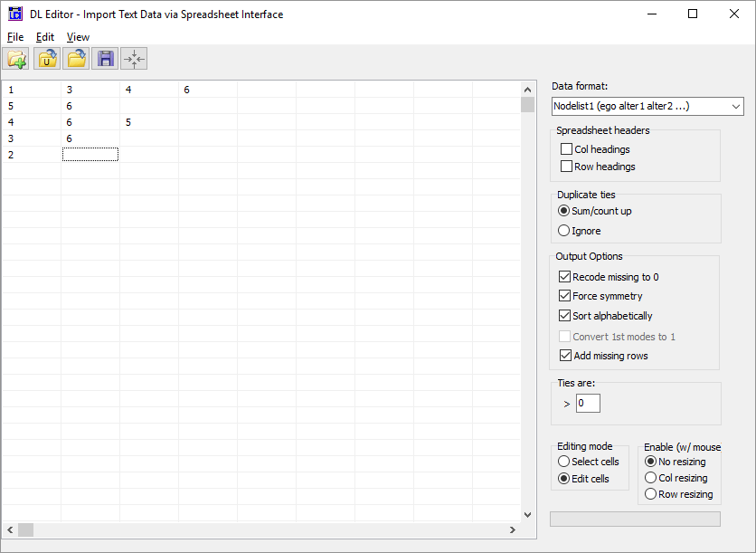
Task: Select the Ignore duplicate ties option
Action: pos(564,231)
